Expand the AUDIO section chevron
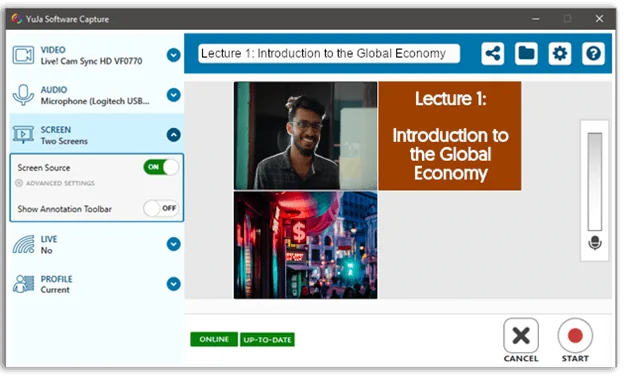 click(174, 95)
